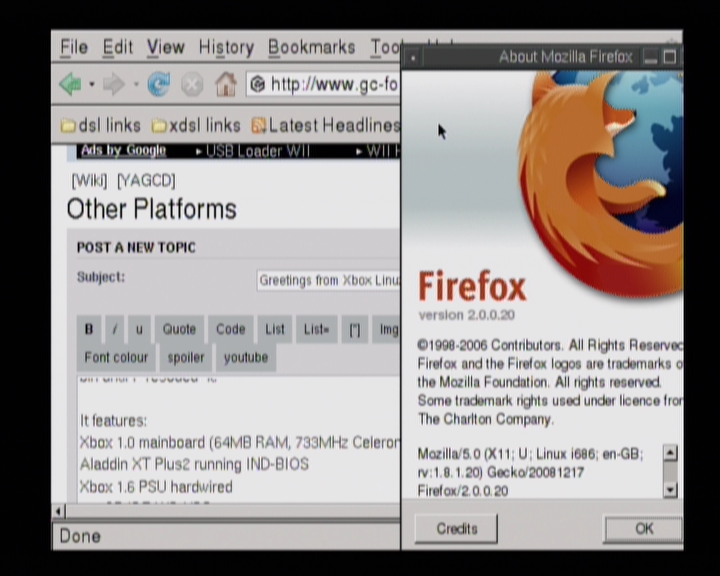Click the address bar URL field

point(323,85)
